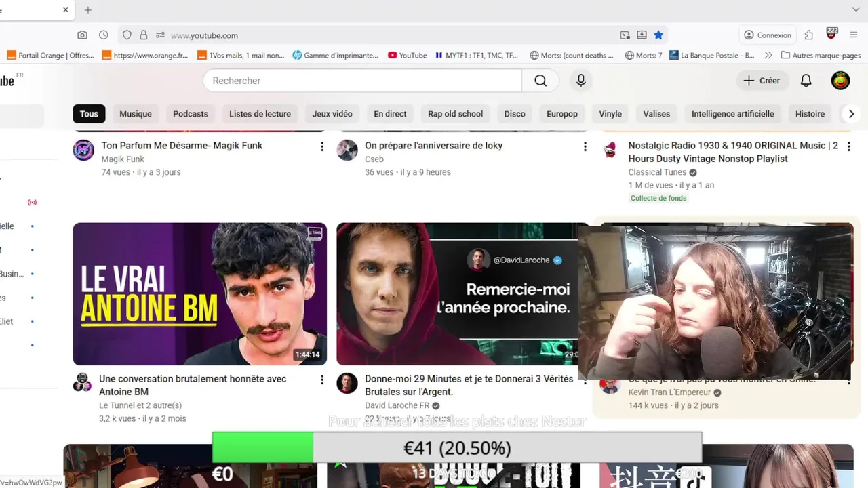
Task: Open options for Nostalgic Radio video
Action: point(848,146)
